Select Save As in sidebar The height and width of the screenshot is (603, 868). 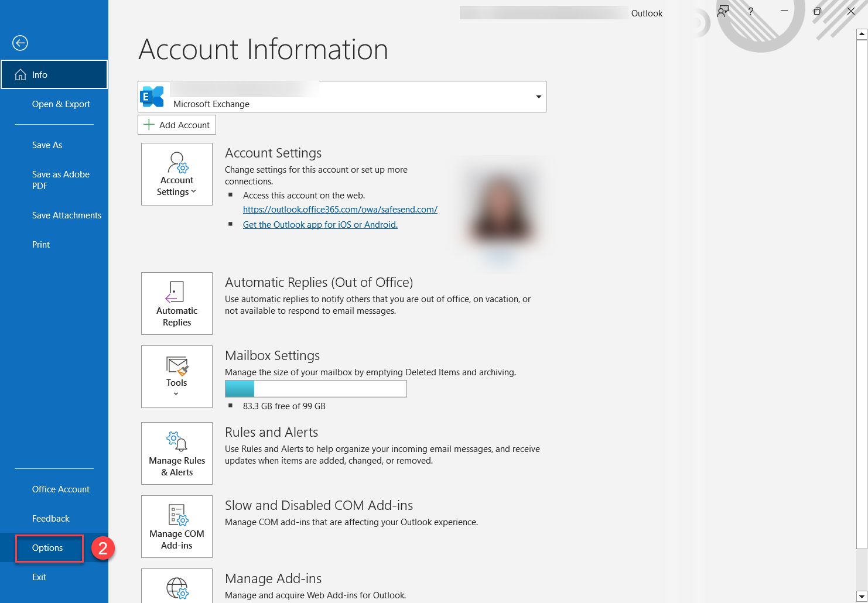click(x=47, y=145)
